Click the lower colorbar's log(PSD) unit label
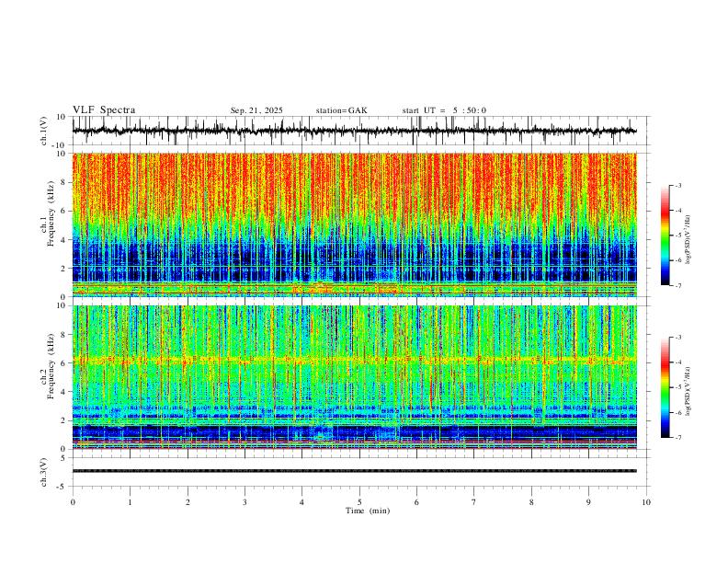This screenshot has width=728, height=563. pos(688,391)
